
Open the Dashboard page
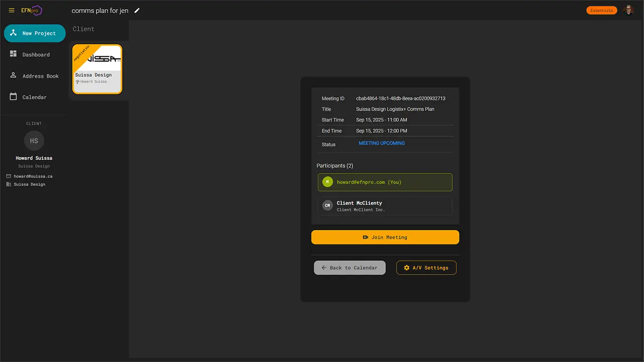click(x=35, y=54)
